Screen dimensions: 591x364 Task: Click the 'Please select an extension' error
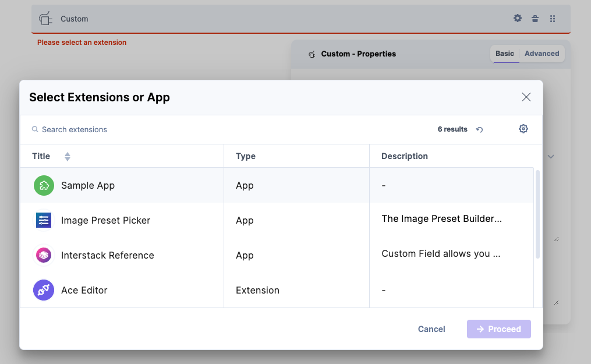pyautogui.click(x=82, y=43)
